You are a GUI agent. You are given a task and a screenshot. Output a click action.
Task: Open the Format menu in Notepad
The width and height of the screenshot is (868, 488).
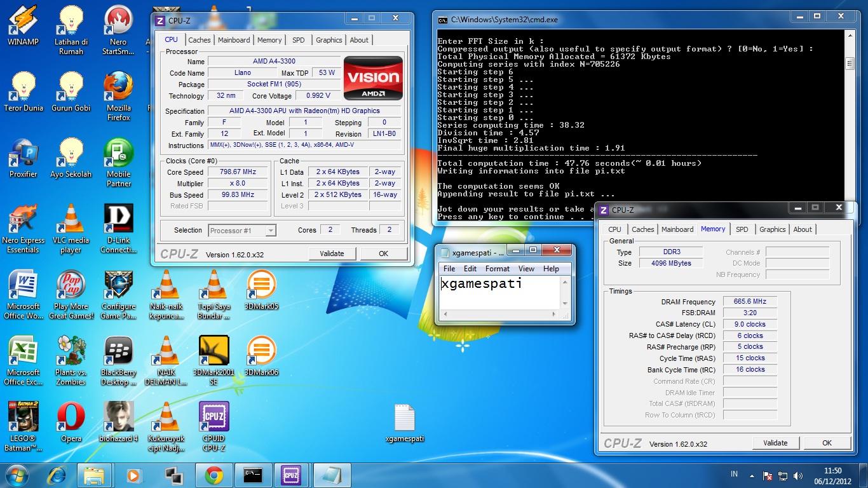click(x=498, y=269)
